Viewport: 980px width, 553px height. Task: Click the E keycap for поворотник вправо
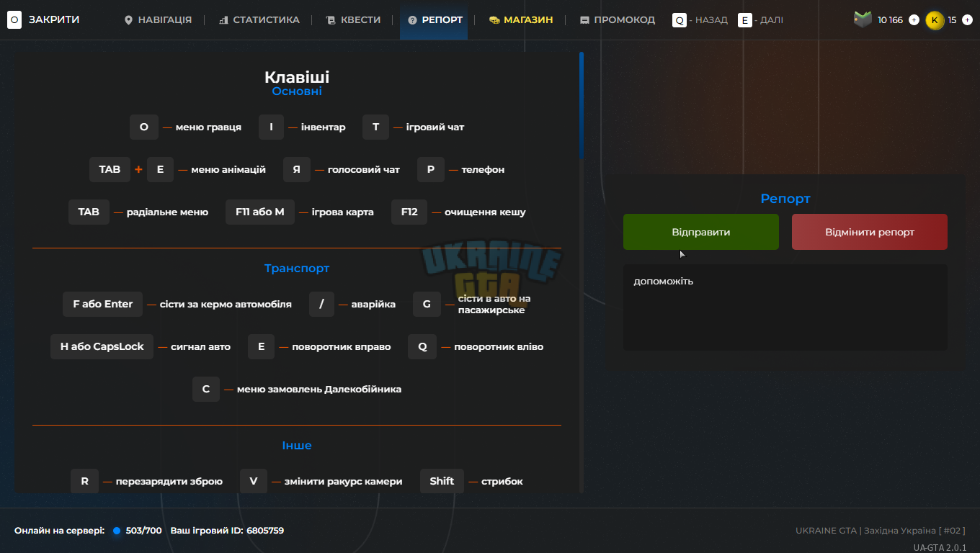coord(262,346)
